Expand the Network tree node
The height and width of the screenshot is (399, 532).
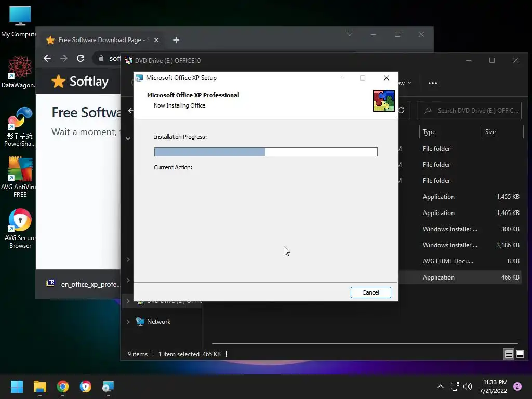pyautogui.click(x=128, y=322)
